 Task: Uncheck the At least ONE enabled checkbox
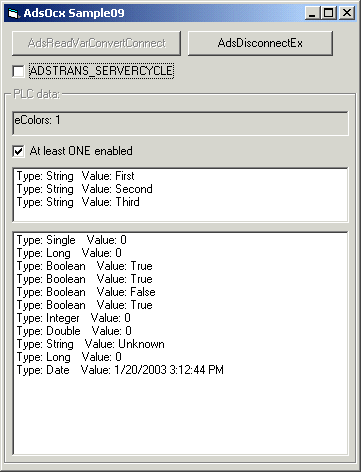[18, 151]
